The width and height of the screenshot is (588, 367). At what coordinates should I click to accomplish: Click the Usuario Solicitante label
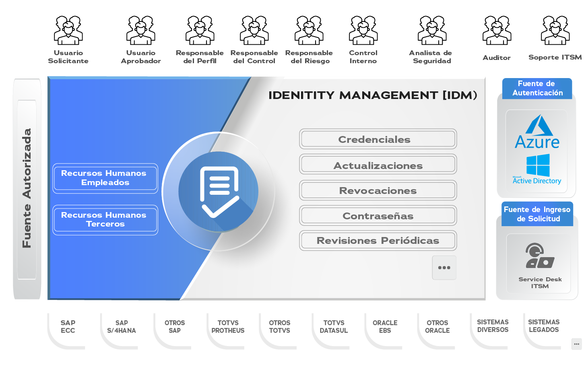68,57
